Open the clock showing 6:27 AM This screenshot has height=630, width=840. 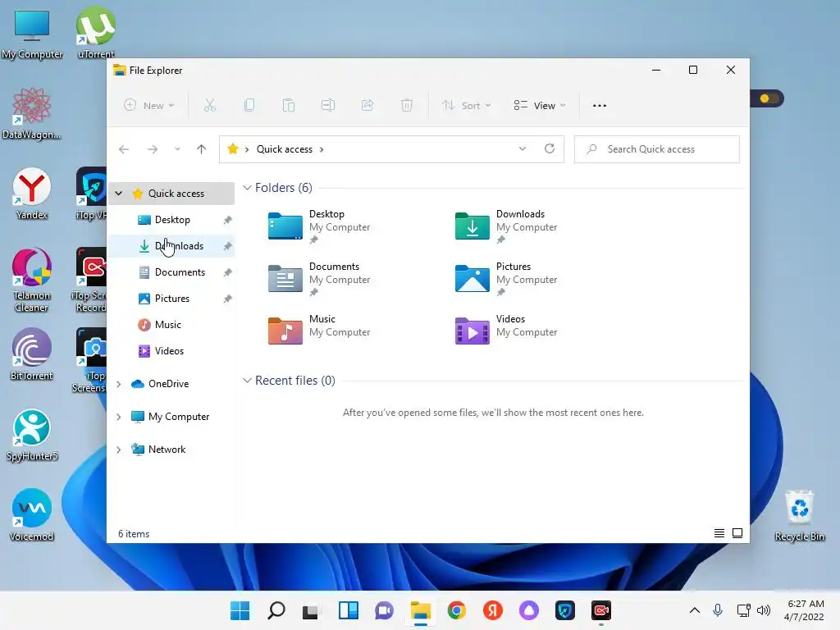804,610
